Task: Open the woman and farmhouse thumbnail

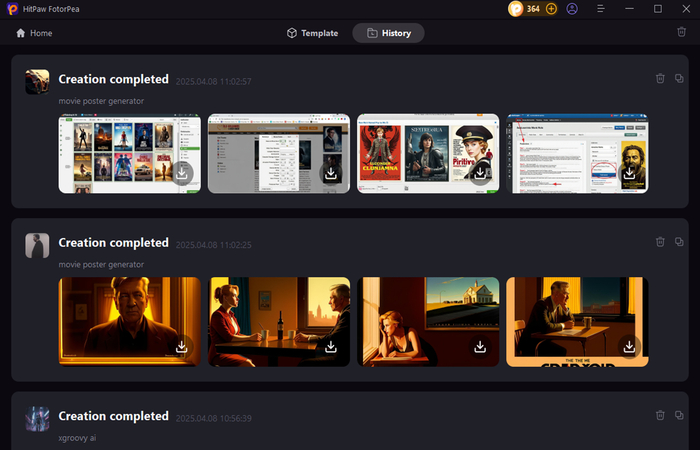Action: tap(428, 322)
